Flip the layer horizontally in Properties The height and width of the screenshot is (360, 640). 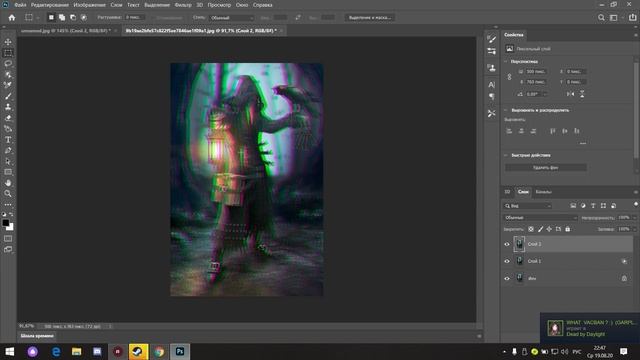pos(570,94)
